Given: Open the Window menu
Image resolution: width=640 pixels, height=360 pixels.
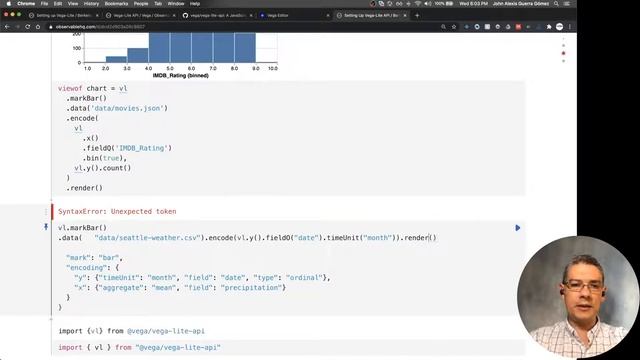Looking at the screenshot, I should (x=176, y=4).
